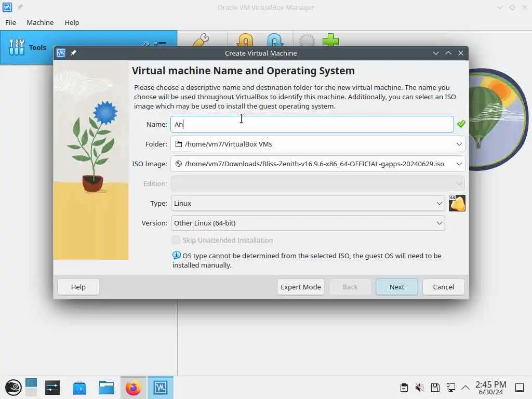Click the Import appliance icon in VirtualBox Manager toolbar
This screenshot has width=532, height=399.
point(245,39)
